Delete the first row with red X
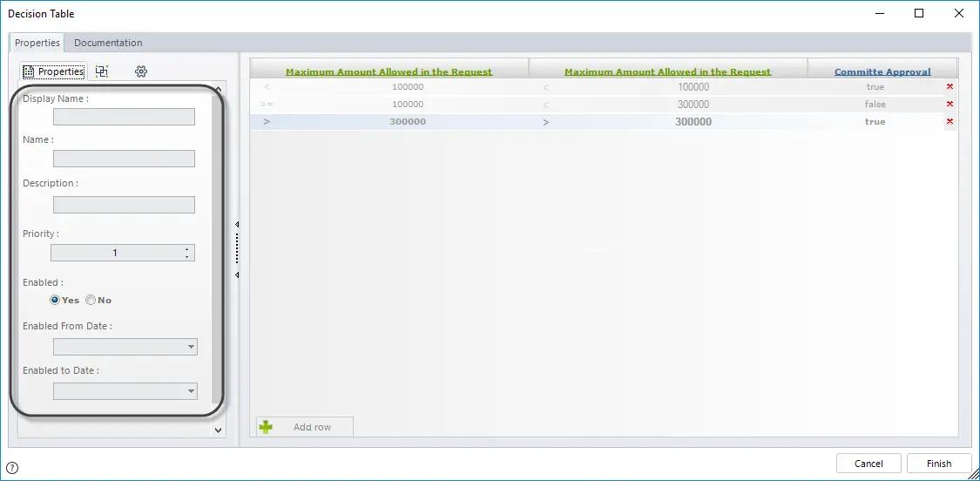This screenshot has height=481, width=980. pyautogui.click(x=950, y=86)
